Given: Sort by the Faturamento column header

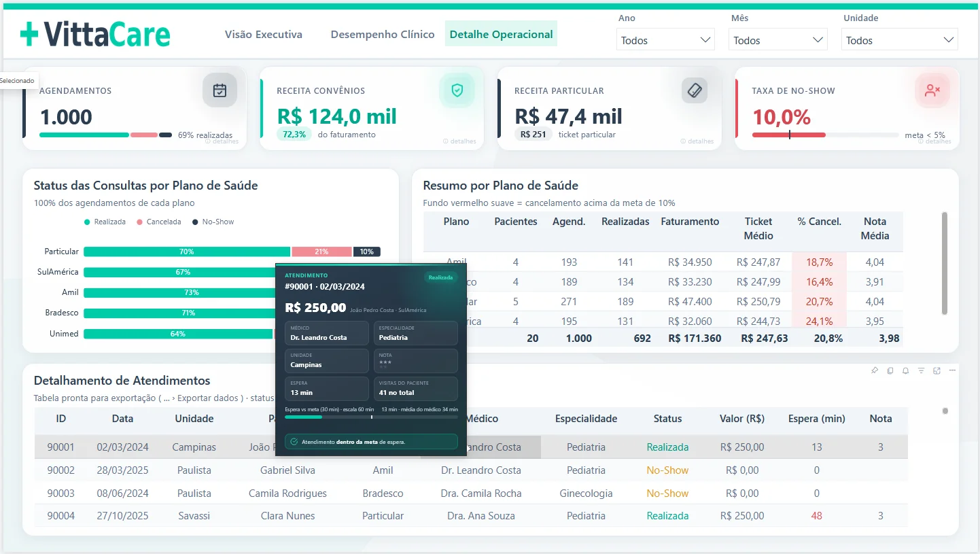Looking at the screenshot, I should coord(690,222).
